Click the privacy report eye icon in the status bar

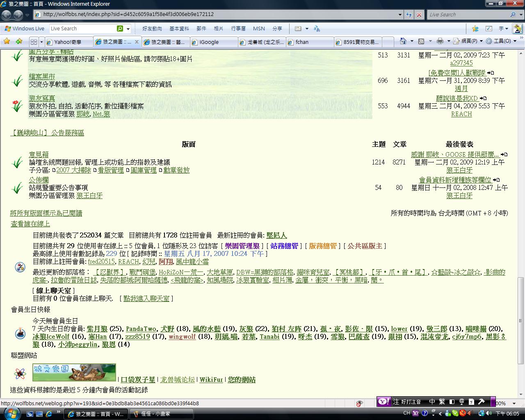coord(359,404)
